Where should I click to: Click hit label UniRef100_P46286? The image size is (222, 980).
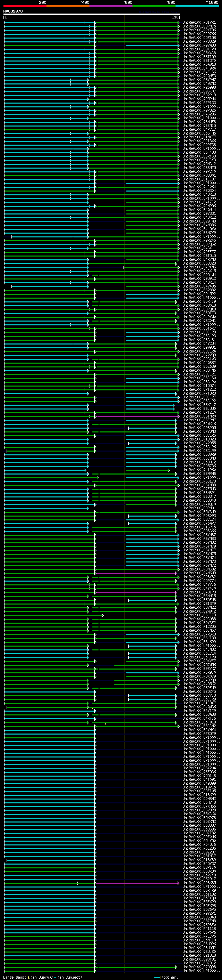tap(199, 114)
